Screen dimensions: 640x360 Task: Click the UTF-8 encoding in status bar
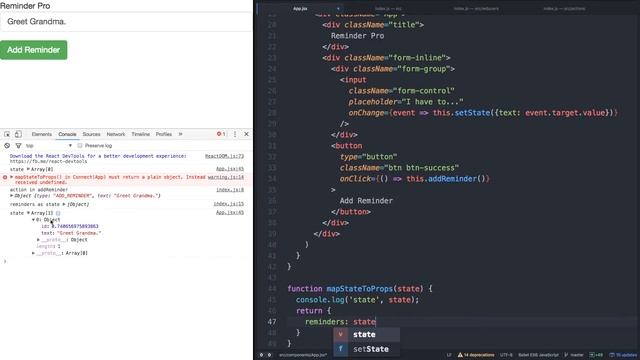point(506,355)
